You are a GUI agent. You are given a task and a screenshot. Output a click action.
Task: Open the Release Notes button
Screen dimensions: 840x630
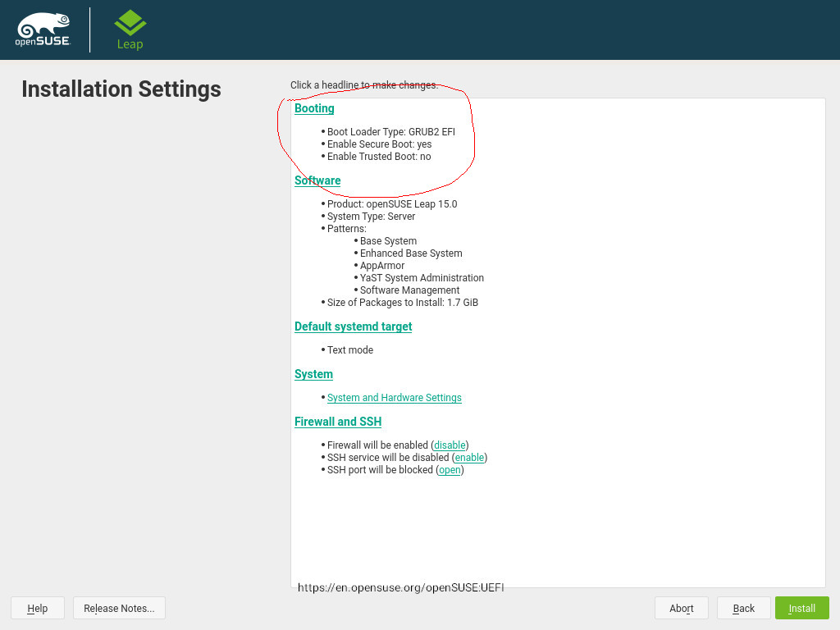(119, 608)
